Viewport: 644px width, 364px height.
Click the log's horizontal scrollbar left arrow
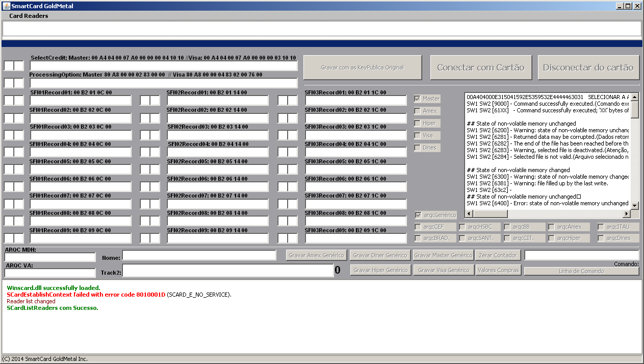point(469,214)
